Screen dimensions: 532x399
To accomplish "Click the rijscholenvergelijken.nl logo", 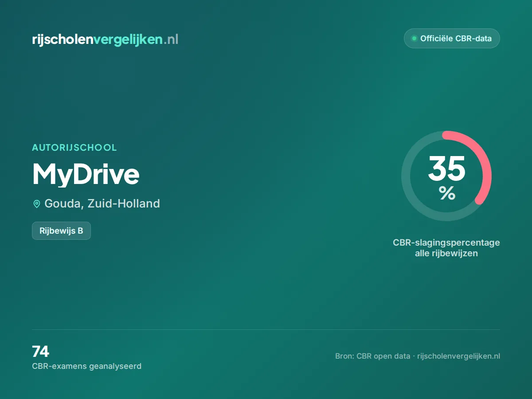I will click(x=105, y=39).
